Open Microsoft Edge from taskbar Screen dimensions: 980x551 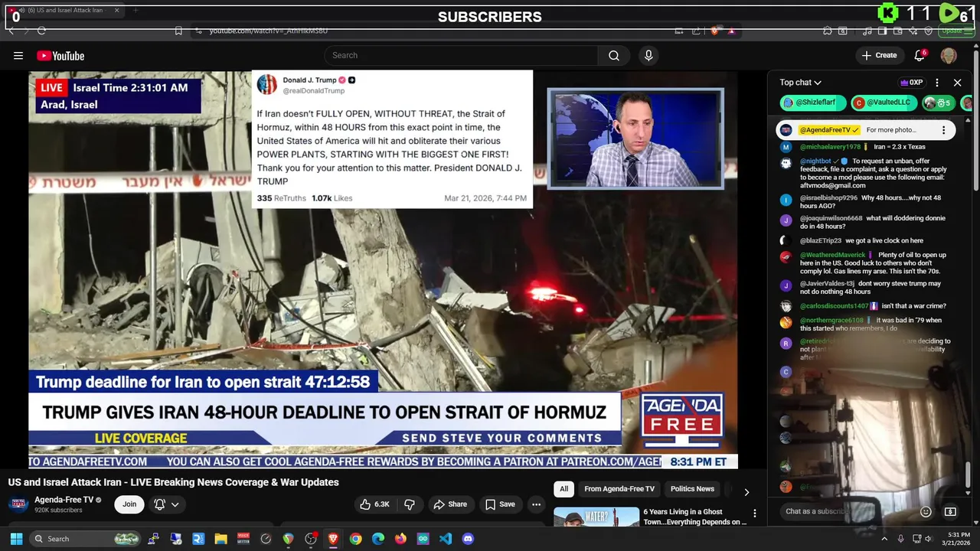click(378, 539)
